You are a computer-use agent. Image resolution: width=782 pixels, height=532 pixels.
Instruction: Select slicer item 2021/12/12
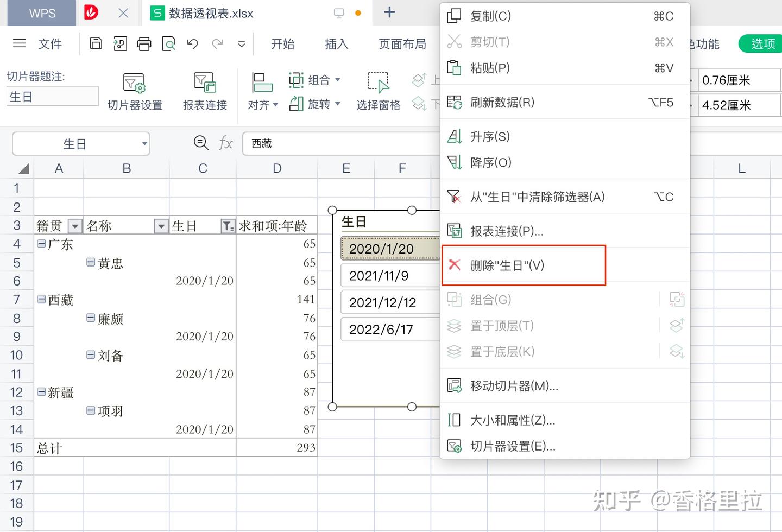(390, 302)
